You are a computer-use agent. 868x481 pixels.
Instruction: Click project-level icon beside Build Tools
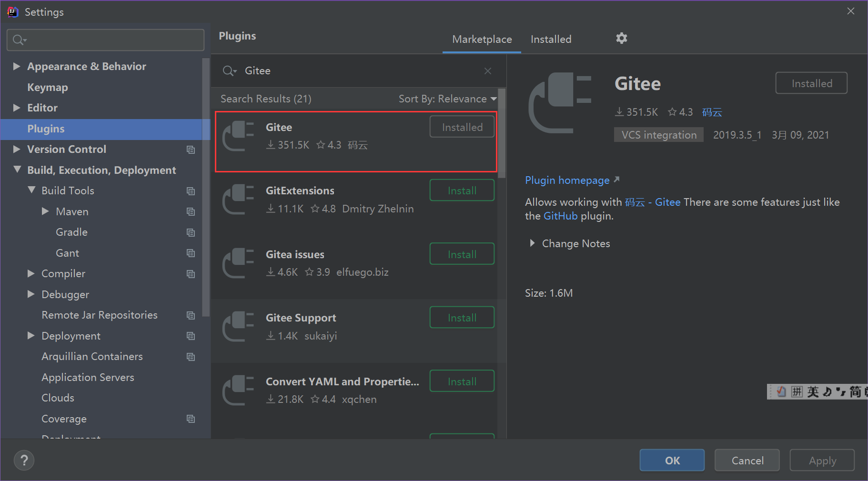click(x=191, y=191)
